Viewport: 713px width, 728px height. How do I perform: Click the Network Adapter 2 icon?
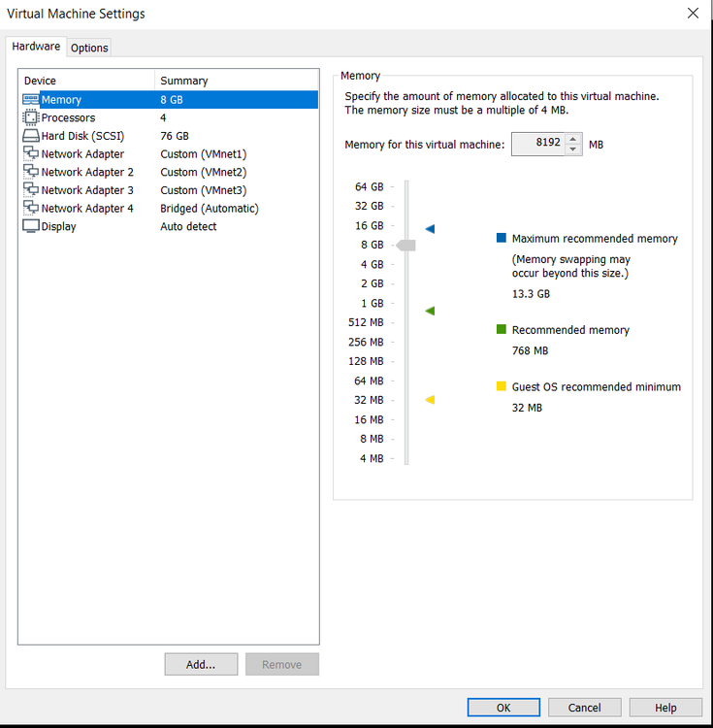click(x=31, y=171)
